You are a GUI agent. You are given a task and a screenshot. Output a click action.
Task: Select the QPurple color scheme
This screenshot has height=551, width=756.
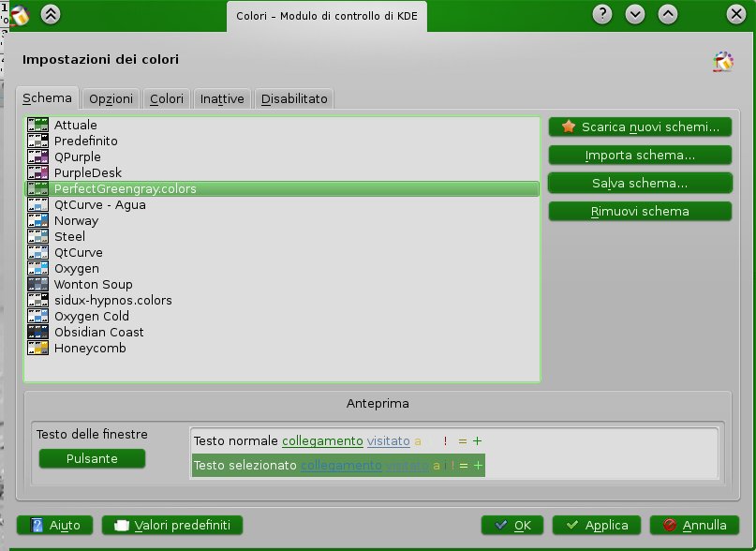[283, 156]
